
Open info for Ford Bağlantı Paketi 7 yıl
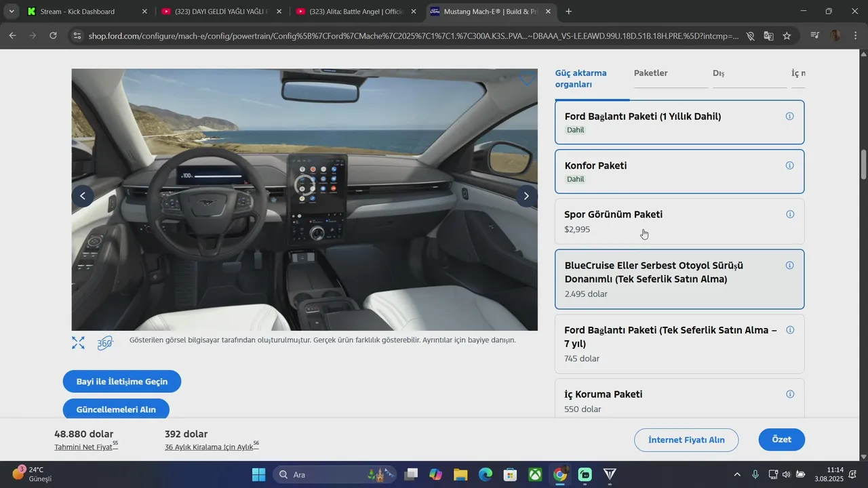click(x=789, y=330)
